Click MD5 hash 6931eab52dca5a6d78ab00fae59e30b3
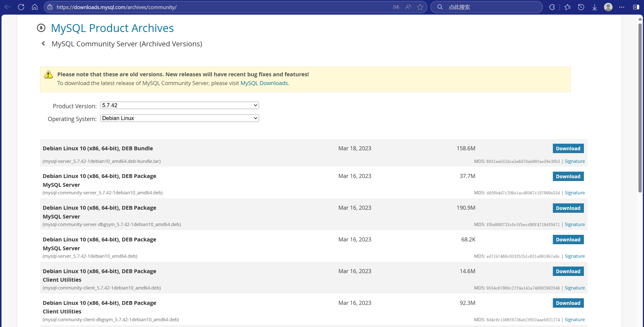 pos(523,161)
